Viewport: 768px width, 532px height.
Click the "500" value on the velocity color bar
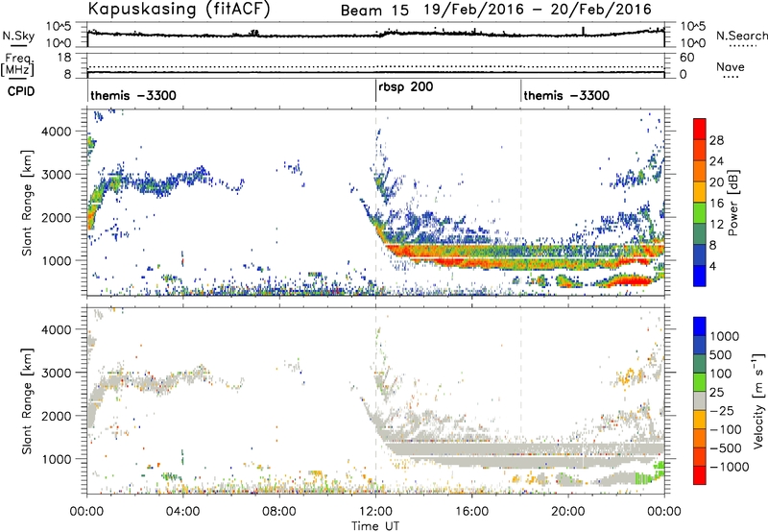[721, 355]
